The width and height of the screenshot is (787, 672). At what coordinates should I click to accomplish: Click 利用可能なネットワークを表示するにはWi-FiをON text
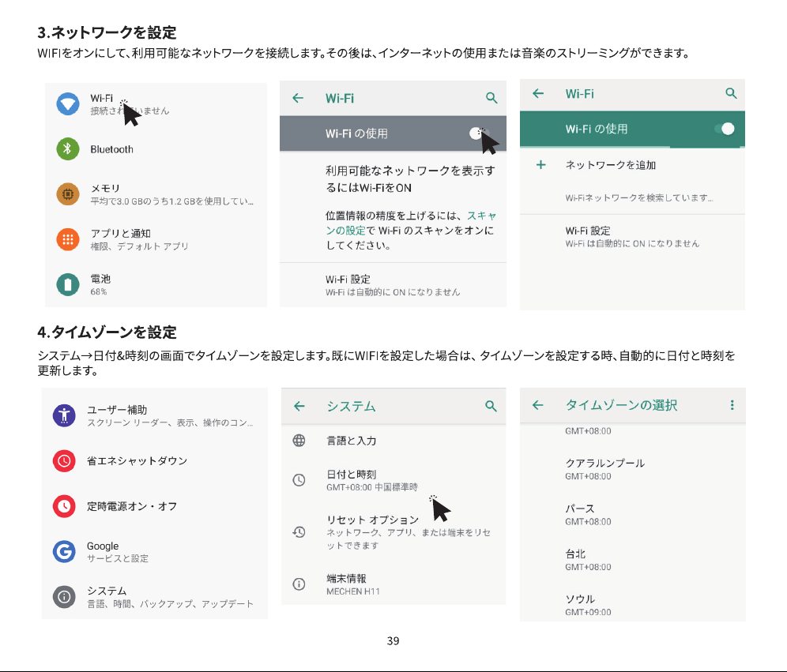tap(410, 179)
